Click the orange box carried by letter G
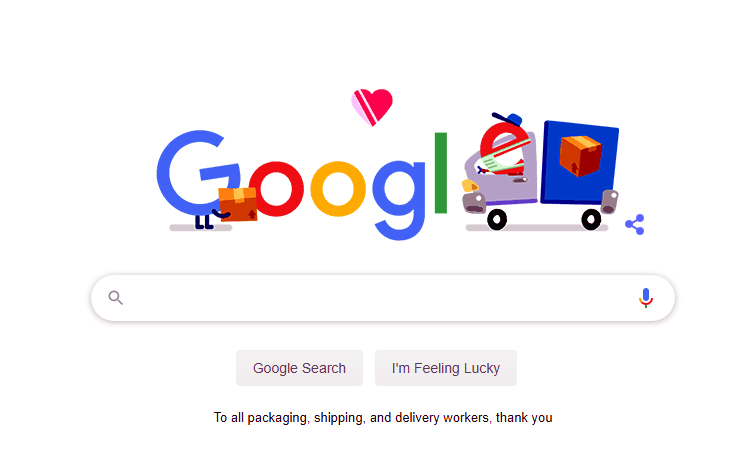750x450 pixels. pyautogui.click(x=238, y=204)
